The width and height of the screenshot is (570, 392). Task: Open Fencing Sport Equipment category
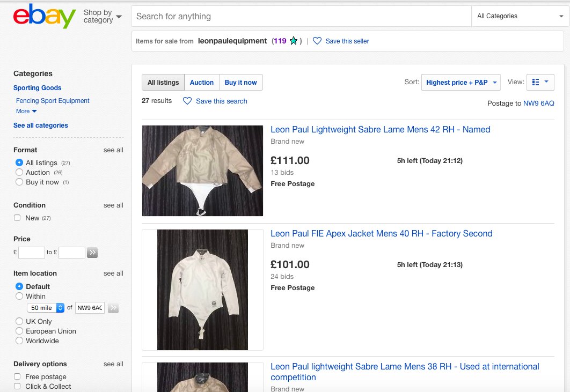53,101
